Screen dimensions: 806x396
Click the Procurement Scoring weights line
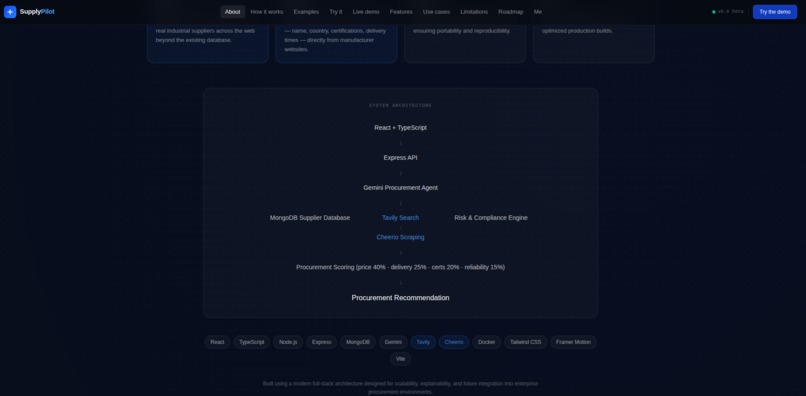[x=400, y=267]
